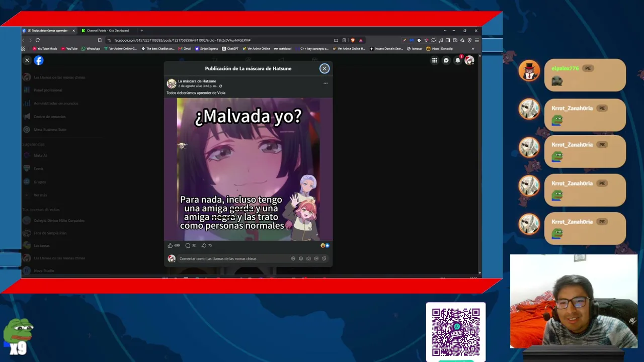Open the tab search dropdown arrow
Viewport: 644px width, 362px height.
click(x=445, y=31)
